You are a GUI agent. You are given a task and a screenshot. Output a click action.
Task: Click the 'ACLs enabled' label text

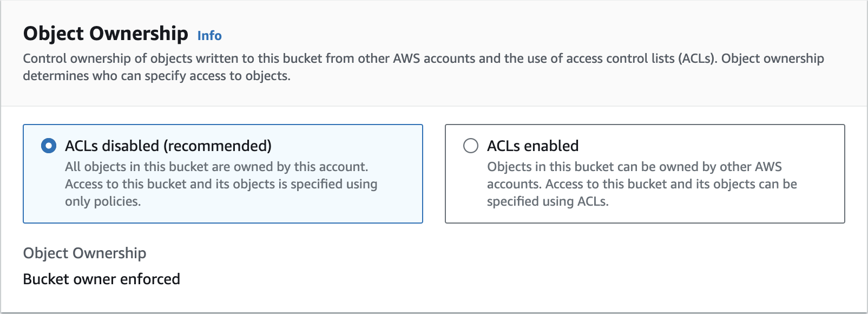(532, 146)
